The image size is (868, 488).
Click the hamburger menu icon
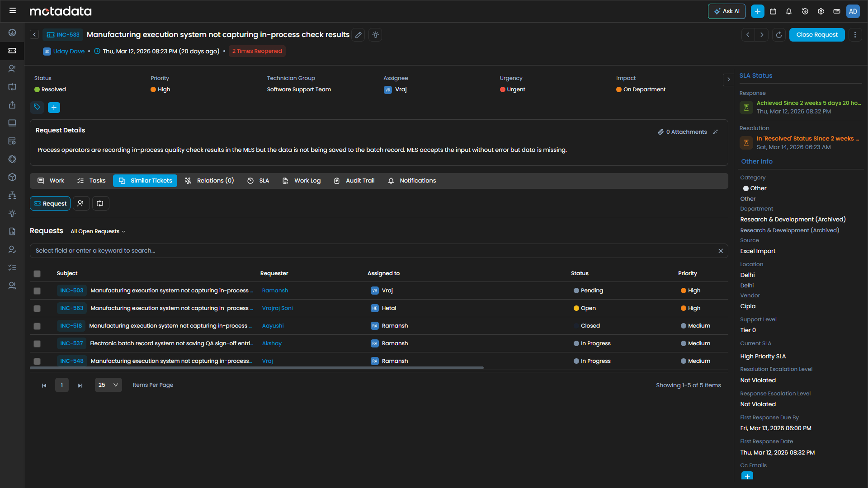click(13, 10)
